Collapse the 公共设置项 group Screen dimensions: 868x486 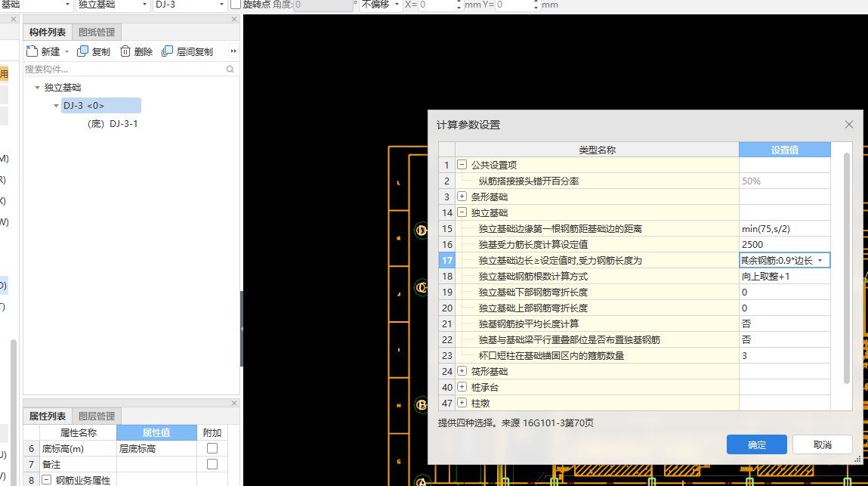(462, 165)
